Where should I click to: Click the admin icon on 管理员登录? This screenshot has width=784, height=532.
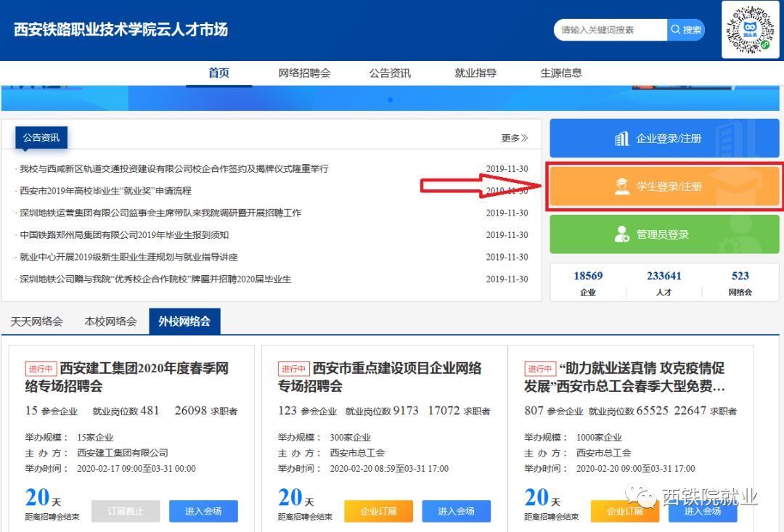coord(622,234)
